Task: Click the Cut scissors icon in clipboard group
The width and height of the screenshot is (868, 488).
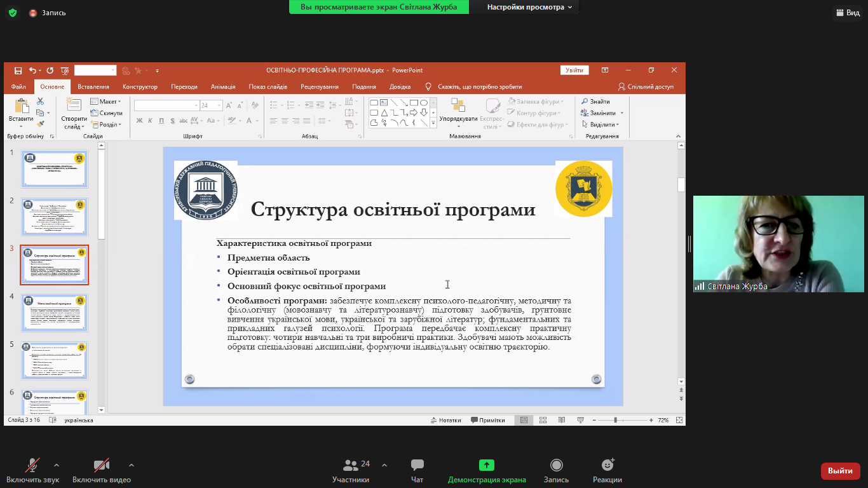Action: pos(40,102)
